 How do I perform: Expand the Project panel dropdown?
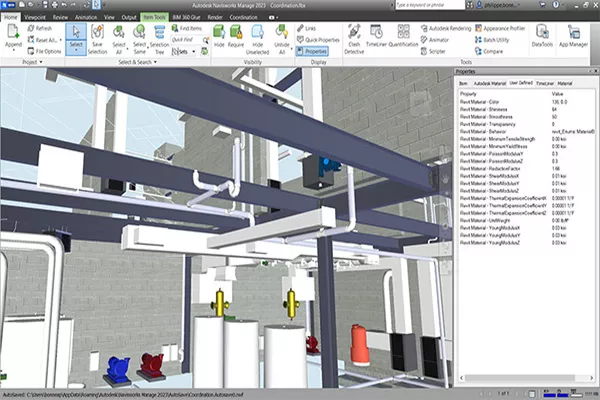tap(36, 60)
